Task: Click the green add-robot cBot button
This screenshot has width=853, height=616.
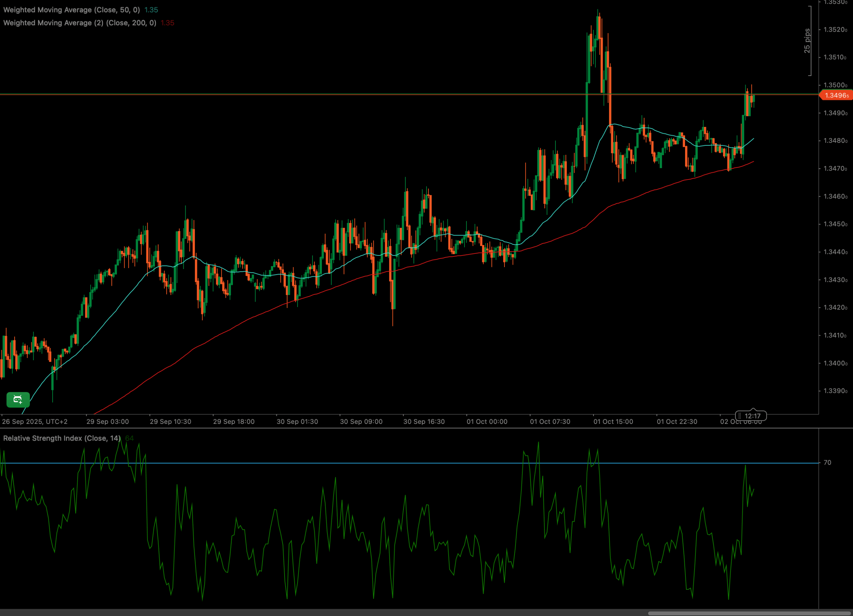Action: tap(18, 400)
